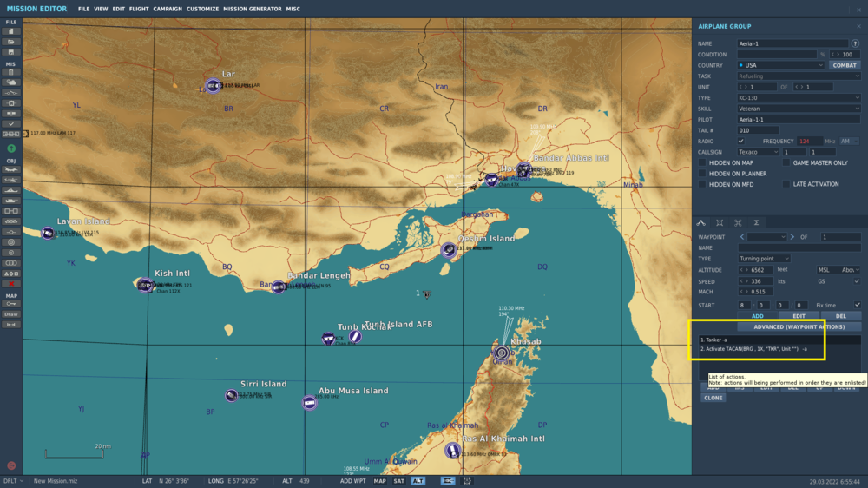Open the CALLSIGN dropdown showing Texaco

pyautogui.click(x=758, y=152)
